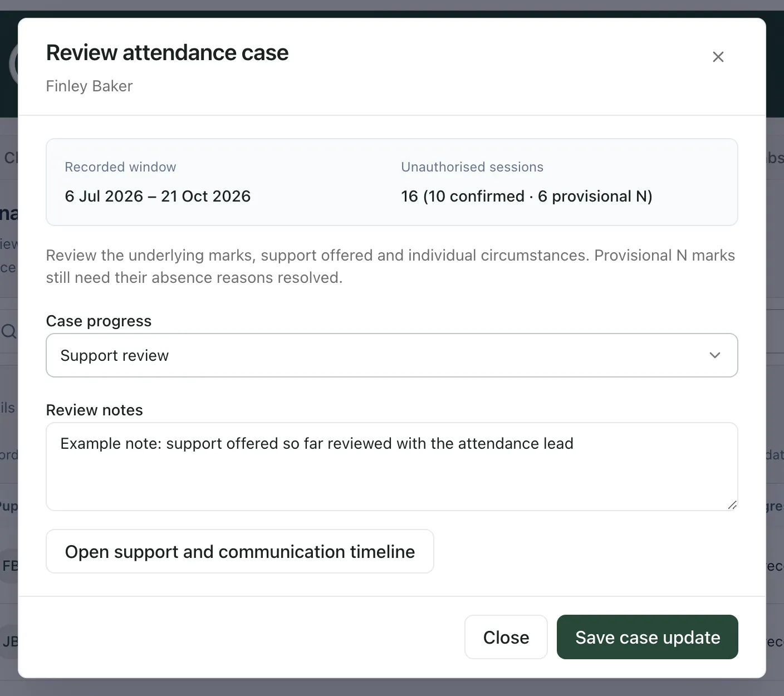
Task: Click the resize handle of the notes box
Action: [732, 505]
